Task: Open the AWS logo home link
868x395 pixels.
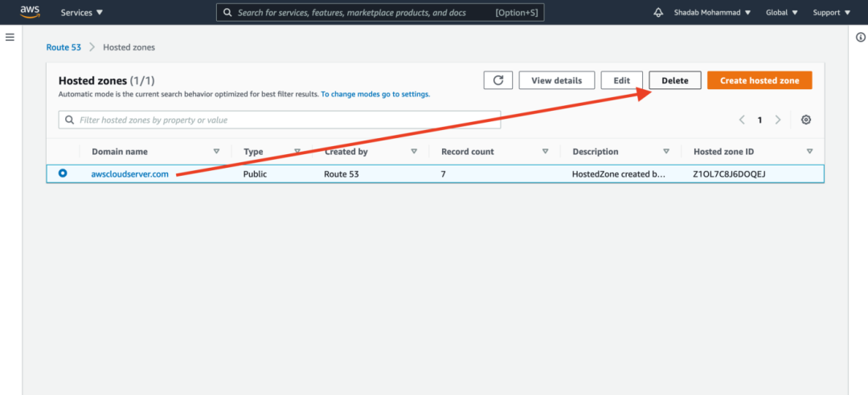Action: click(x=30, y=11)
